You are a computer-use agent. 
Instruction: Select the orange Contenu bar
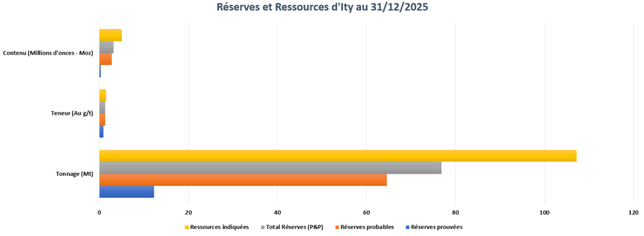tap(106, 60)
